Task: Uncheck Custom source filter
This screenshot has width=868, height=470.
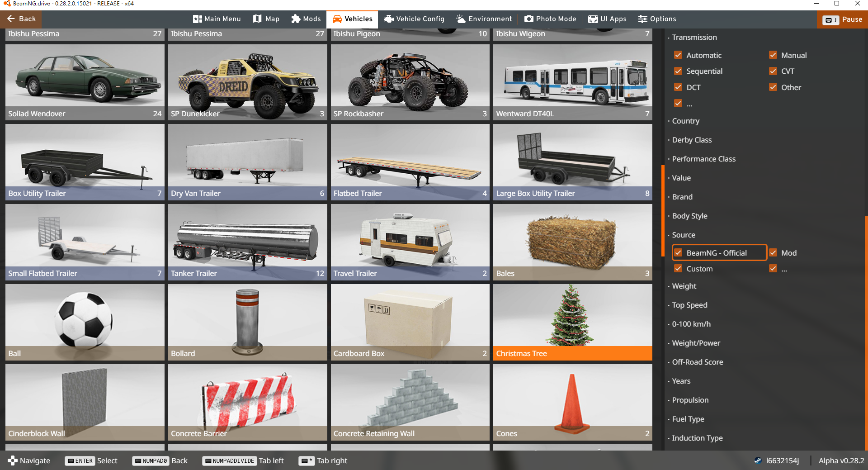Action: (678, 268)
